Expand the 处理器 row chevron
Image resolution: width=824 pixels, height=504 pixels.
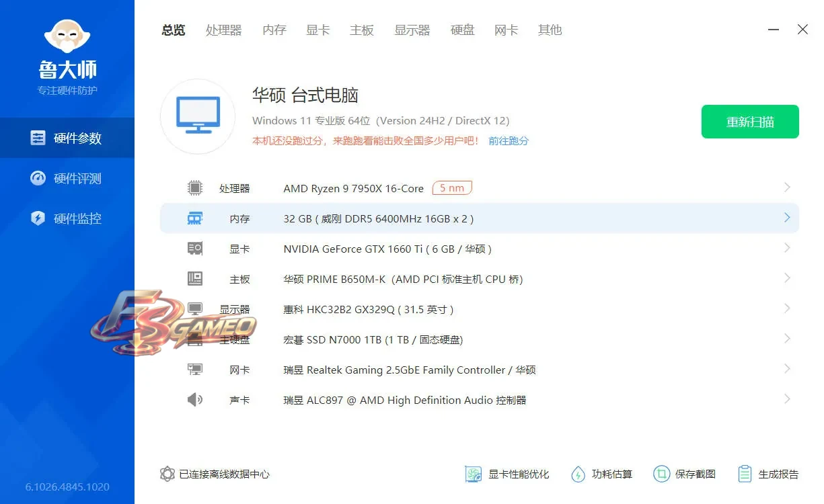pyautogui.click(x=787, y=187)
